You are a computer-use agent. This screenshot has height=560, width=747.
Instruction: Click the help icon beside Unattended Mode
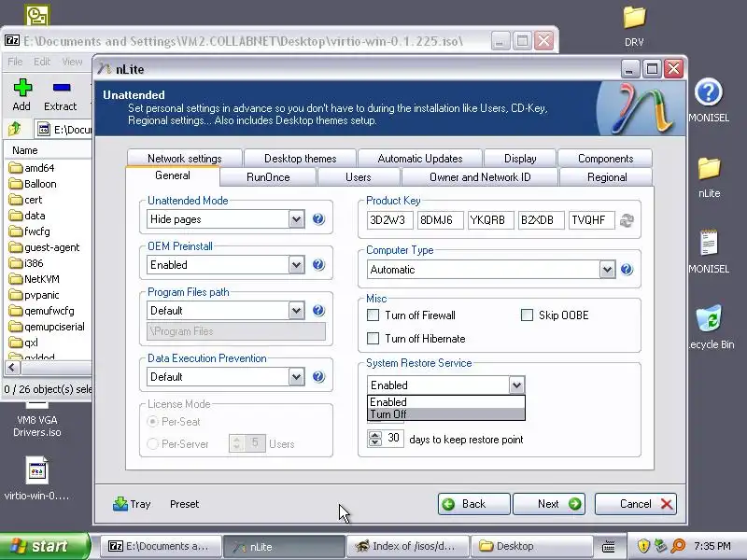pyautogui.click(x=318, y=219)
